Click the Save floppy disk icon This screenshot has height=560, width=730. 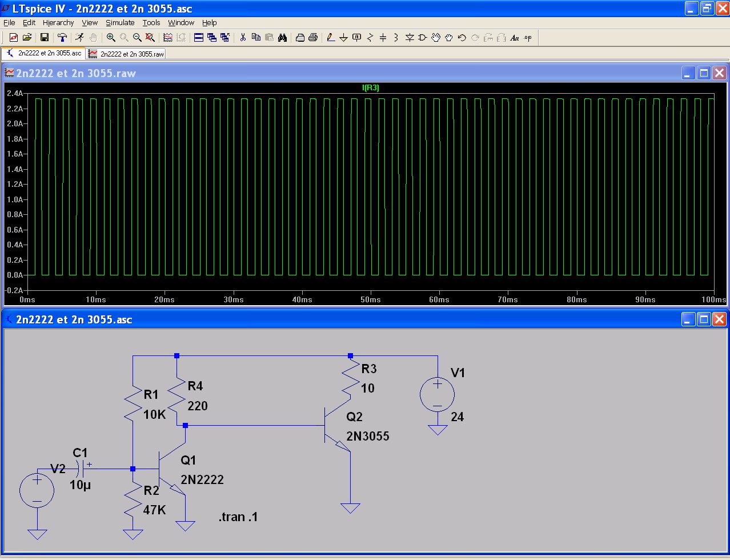pos(44,38)
